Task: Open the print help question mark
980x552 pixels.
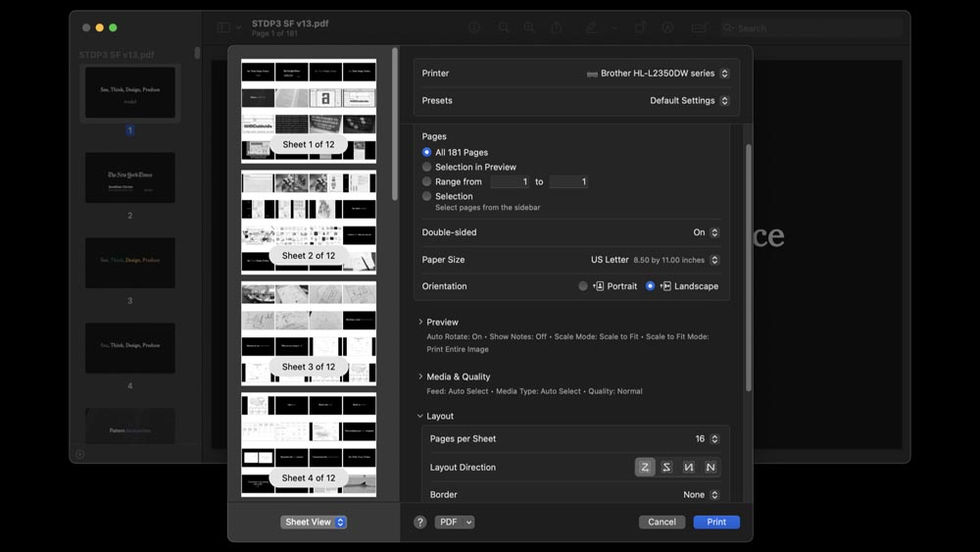Action: [x=419, y=523]
